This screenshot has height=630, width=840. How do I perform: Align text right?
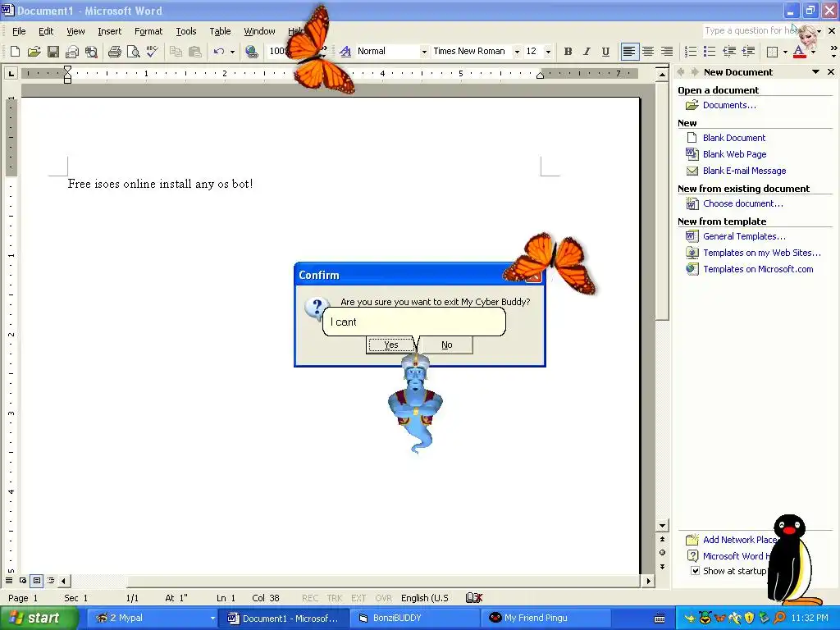tap(667, 52)
